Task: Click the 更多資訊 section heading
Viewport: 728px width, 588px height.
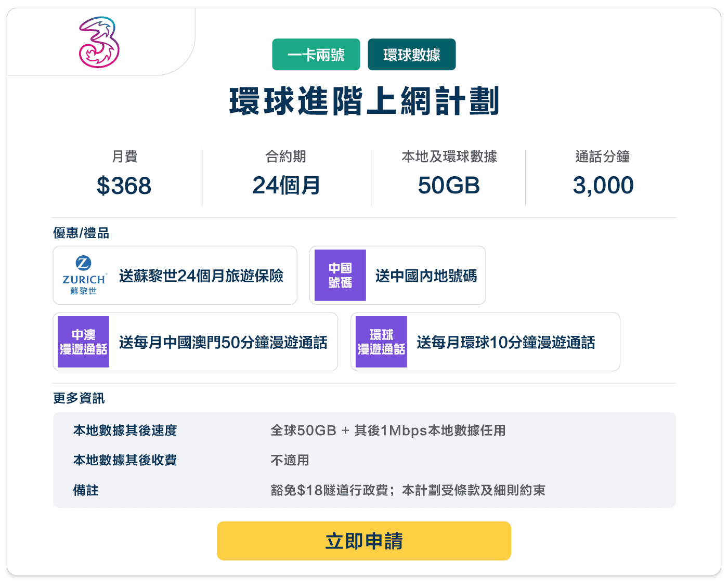Action: click(79, 398)
